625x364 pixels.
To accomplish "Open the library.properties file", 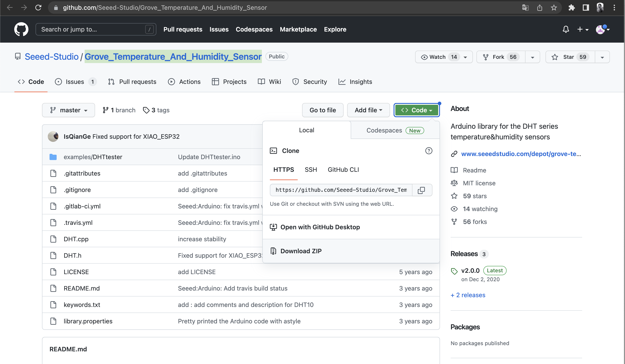I will 88,321.
